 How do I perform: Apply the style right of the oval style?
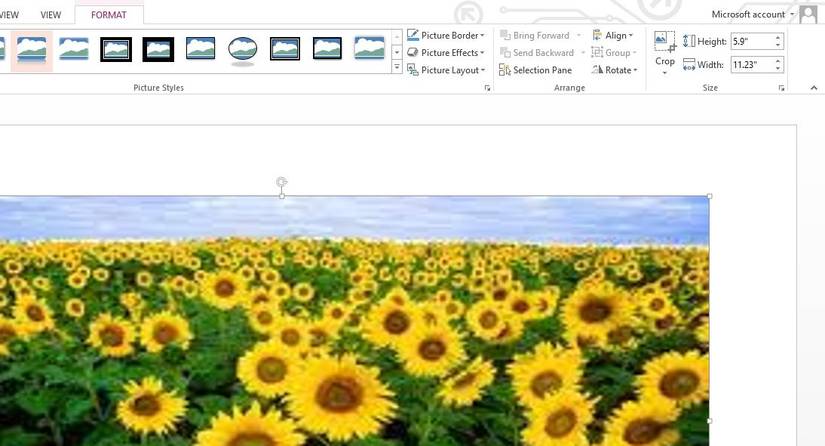(x=285, y=49)
